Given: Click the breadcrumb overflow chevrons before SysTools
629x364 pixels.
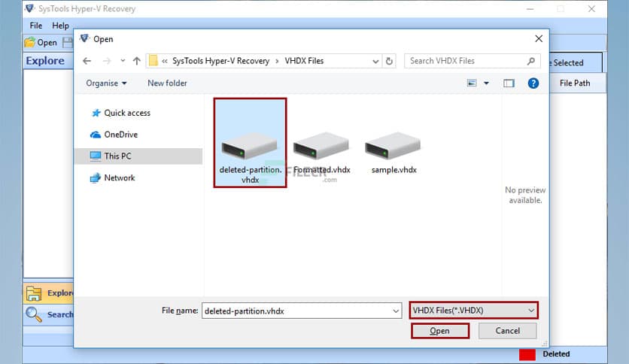Looking at the screenshot, I should click(x=165, y=61).
